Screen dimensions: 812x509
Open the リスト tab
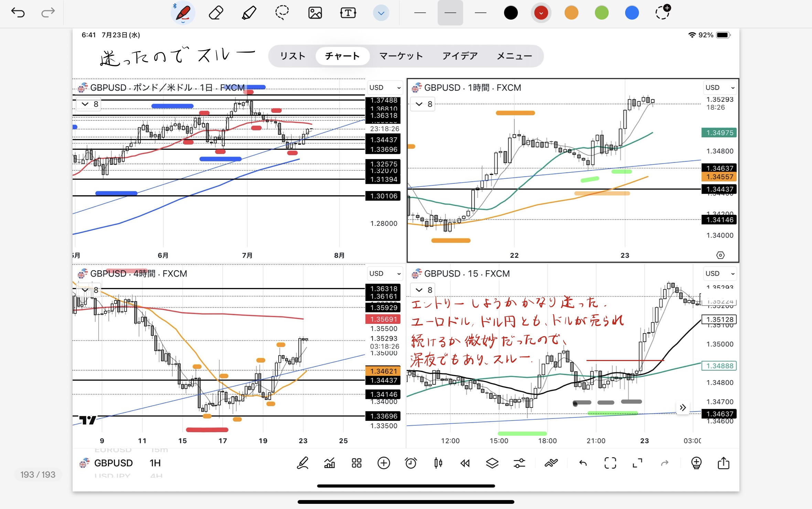(x=293, y=56)
